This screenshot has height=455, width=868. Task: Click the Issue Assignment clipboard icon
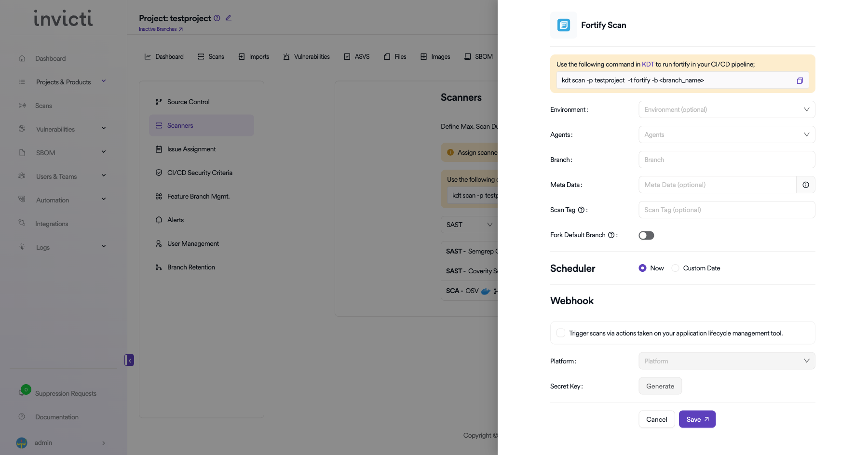point(159,149)
